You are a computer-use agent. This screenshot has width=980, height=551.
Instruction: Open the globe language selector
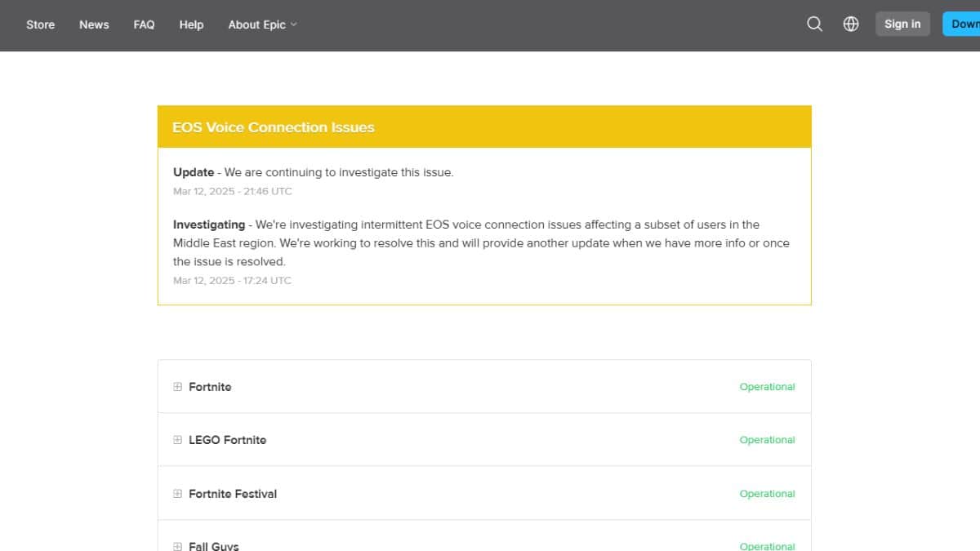click(851, 24)
